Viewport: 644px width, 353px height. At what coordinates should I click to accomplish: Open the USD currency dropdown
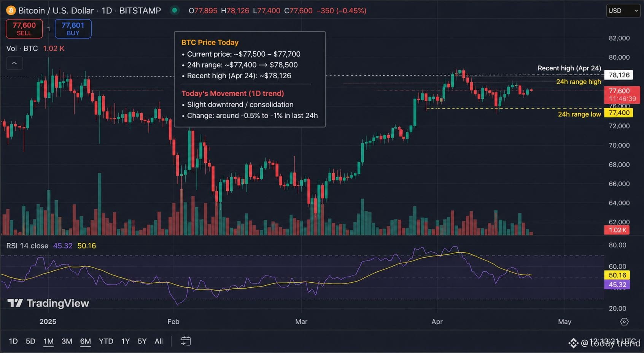point(623,11)
